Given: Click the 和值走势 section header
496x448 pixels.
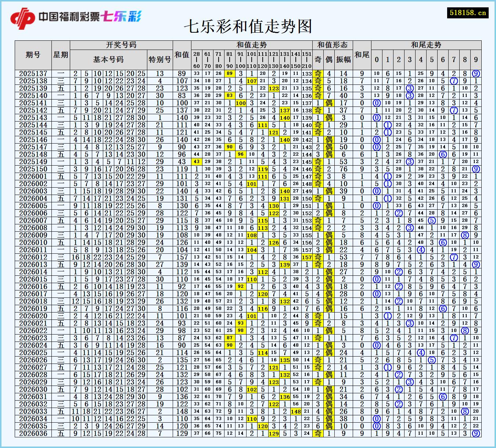Looking at the screenshot, I should coord(252,45).
